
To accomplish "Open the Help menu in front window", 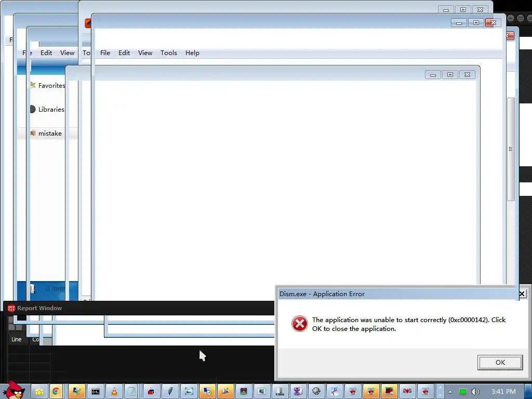I will pos(192,53).
